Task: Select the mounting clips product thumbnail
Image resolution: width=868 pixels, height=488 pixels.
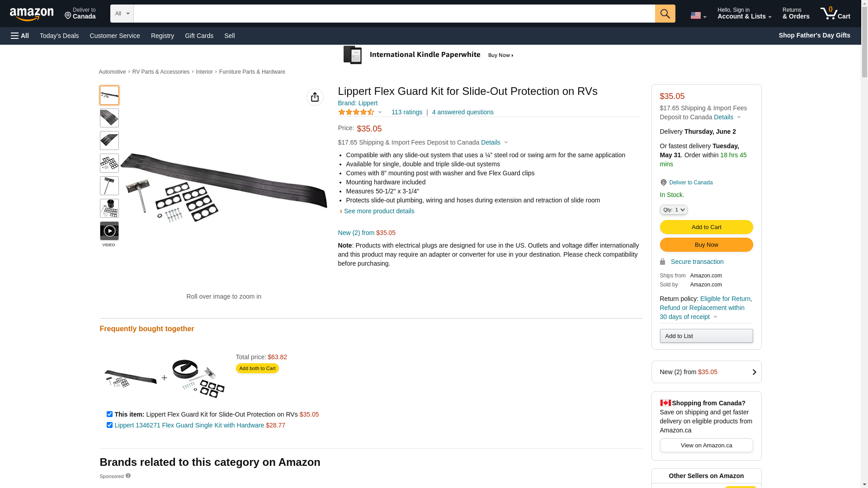Action: tap(109, 163)
